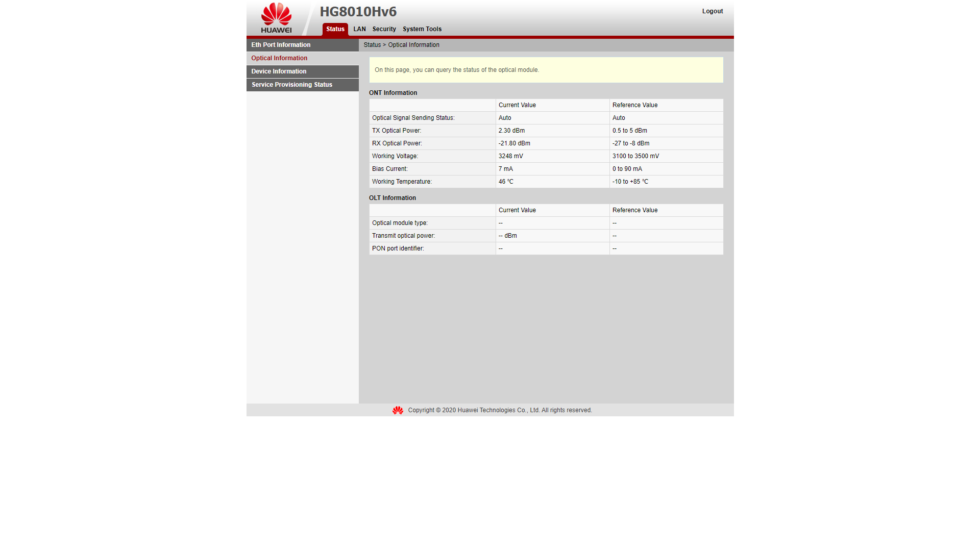This screenshot has width=980, height=551.
Task: Click the Huawei logo in header
Action: (276, 18)
